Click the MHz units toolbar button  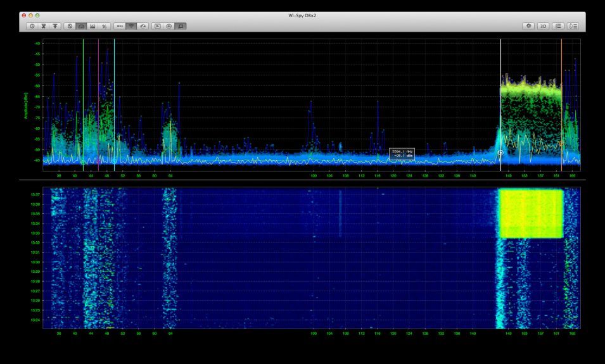coord(119,26)
